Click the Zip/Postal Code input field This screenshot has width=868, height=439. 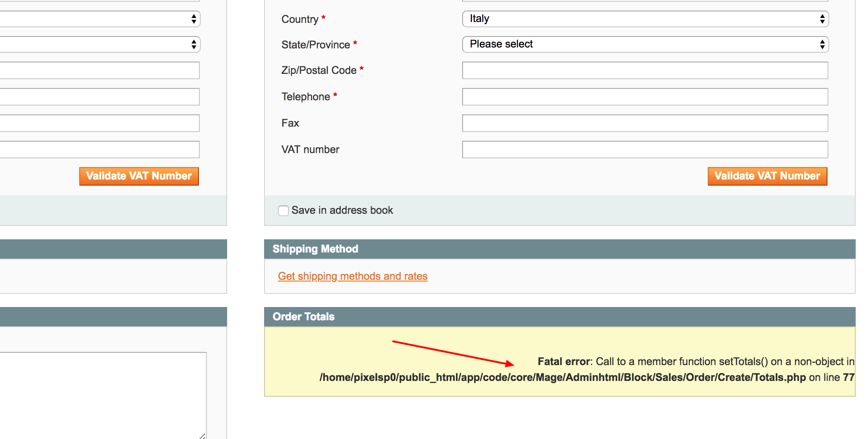(644, 70)
